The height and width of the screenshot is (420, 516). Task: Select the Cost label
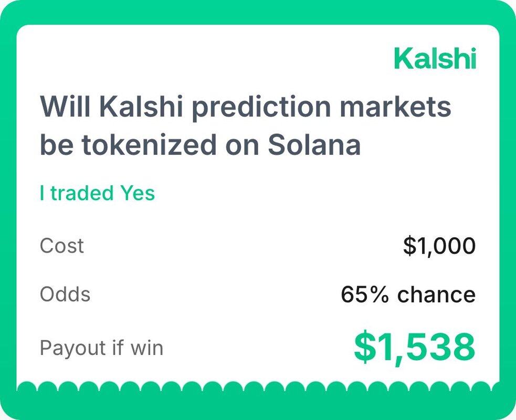pyautogui.click(x=61, y=246)
